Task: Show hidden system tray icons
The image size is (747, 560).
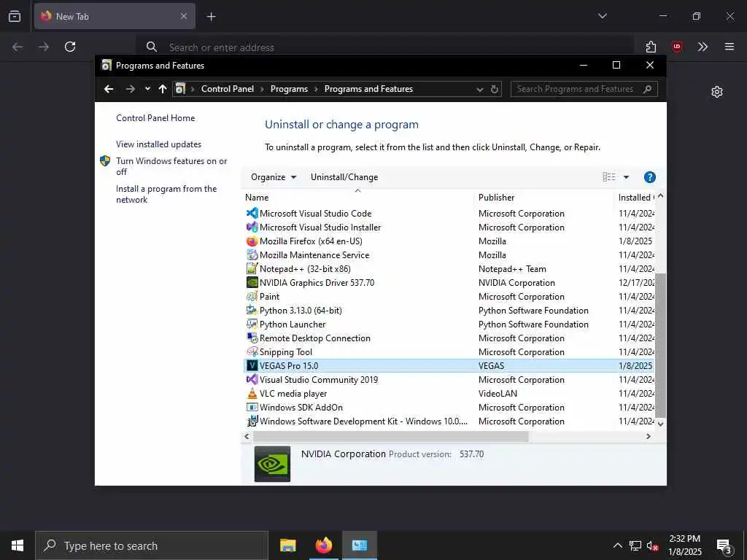Action: [617, 545]
